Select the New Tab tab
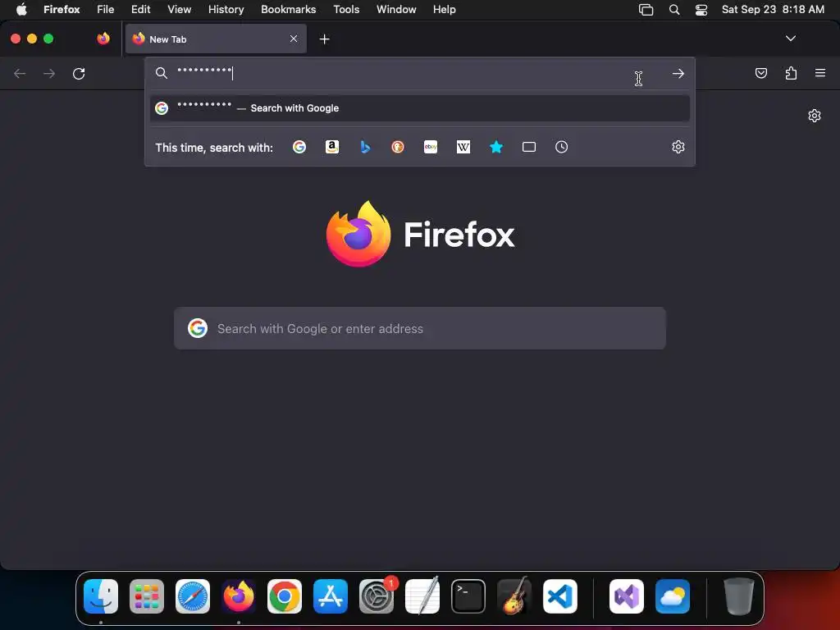840x630 pixels. click(x=216, y=39)
